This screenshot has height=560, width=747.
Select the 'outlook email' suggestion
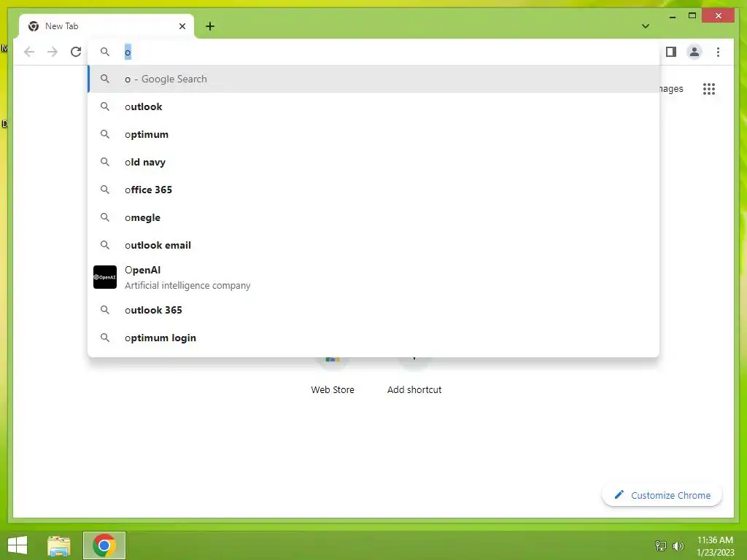pyautogui.click(x=374, y=245)
